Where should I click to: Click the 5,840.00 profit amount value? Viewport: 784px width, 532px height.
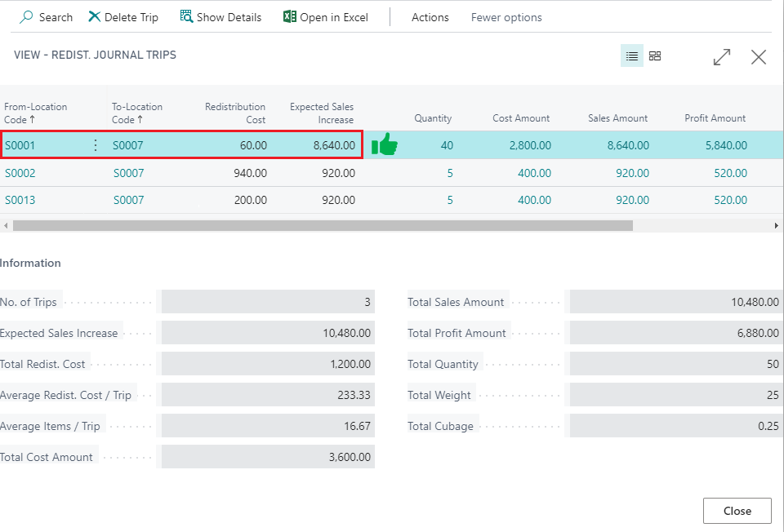coord(726,145)
